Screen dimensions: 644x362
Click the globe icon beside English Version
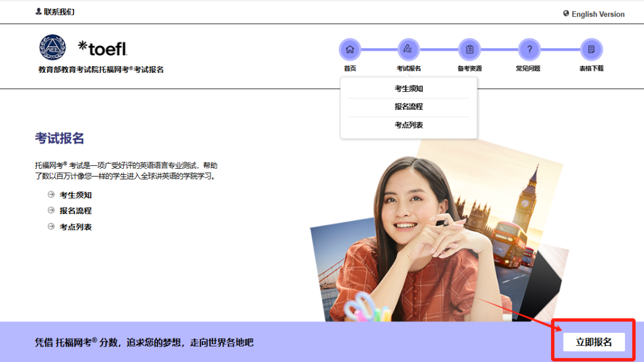[566, 14]
